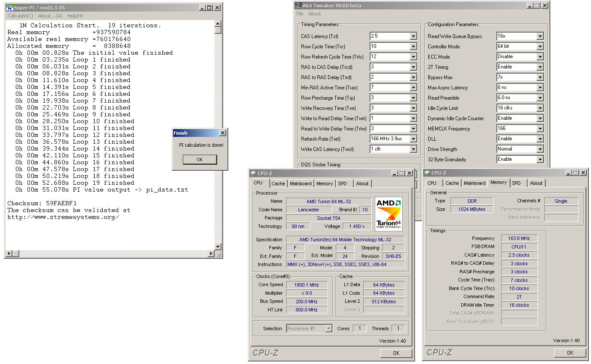
Task: Open the About menu in A64 Tweaker
Action: (x=315, y=14)
